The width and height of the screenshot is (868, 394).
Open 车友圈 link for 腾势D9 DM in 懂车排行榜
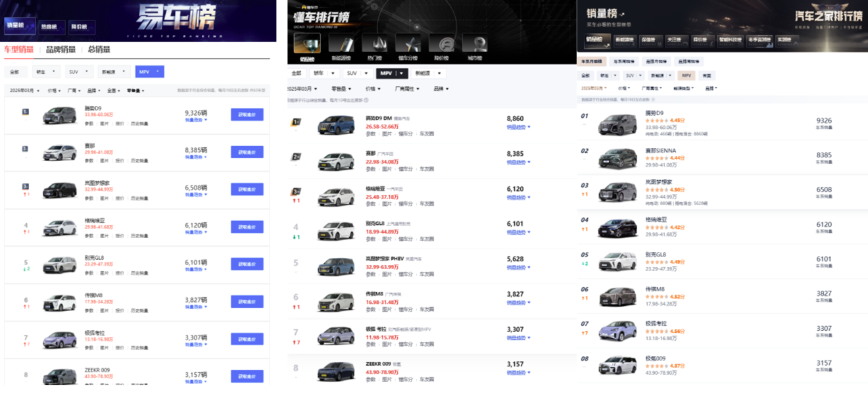tap(427, 134)
